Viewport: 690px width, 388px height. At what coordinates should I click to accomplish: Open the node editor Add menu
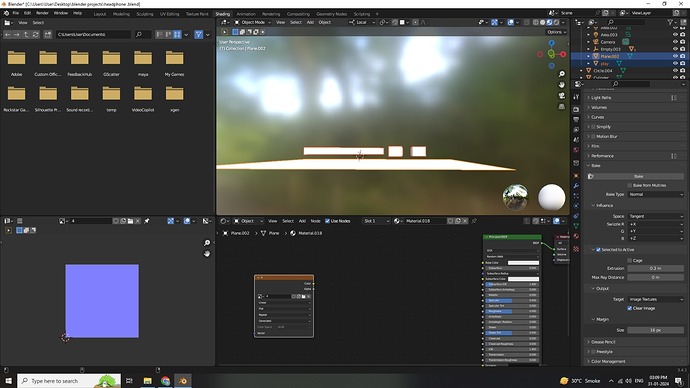tap(302, 221)
